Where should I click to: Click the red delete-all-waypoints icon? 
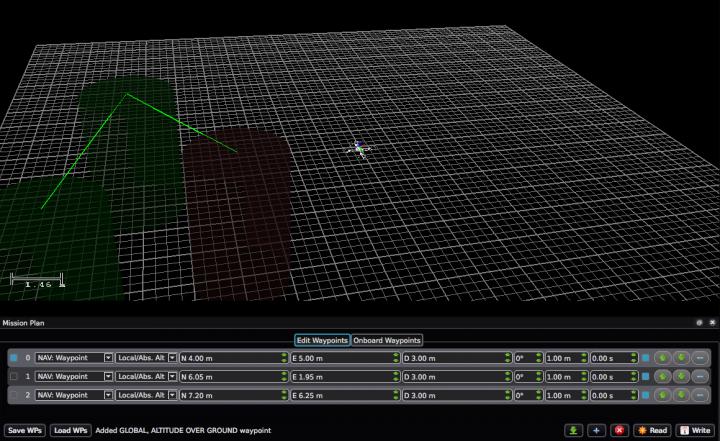click(619, 430)
